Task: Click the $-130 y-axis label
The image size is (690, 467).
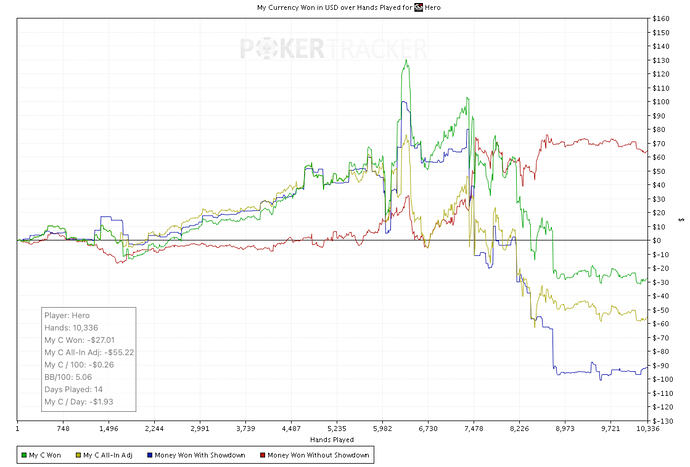Action: click(x=662, y=421)
